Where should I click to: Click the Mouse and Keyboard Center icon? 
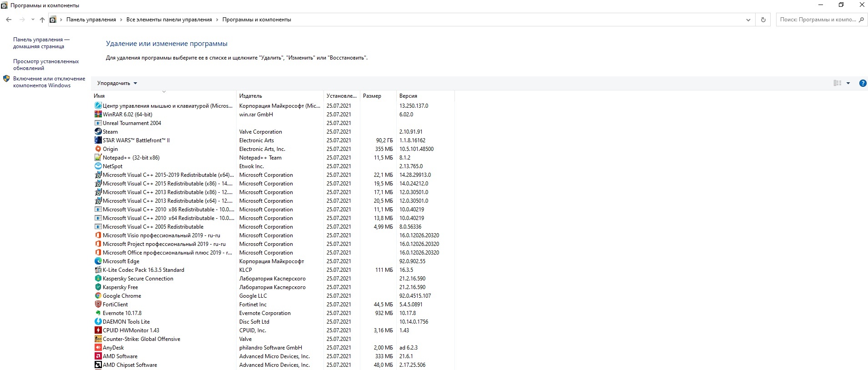click(98, 106)
